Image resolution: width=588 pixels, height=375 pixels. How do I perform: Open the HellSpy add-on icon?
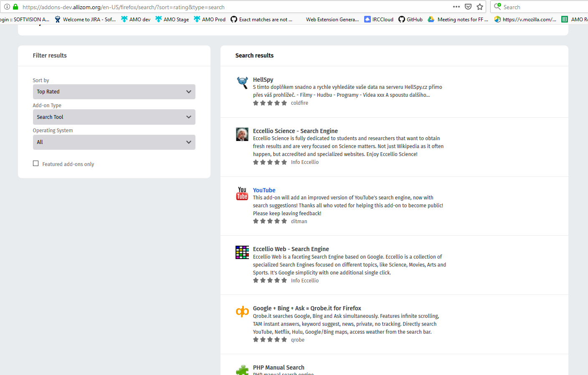coord(242,82)
